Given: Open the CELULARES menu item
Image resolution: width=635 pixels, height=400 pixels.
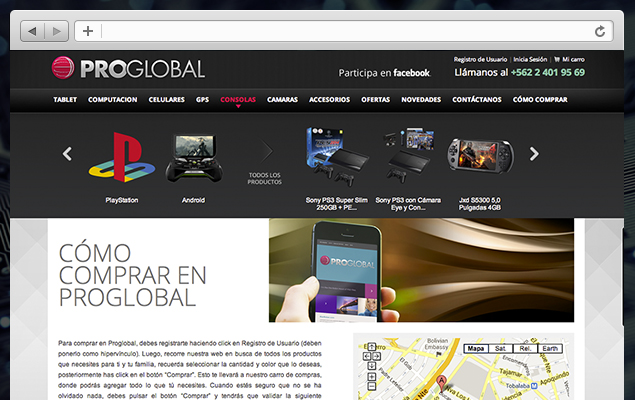Looking at the screenshot, I should coord(166,100).
